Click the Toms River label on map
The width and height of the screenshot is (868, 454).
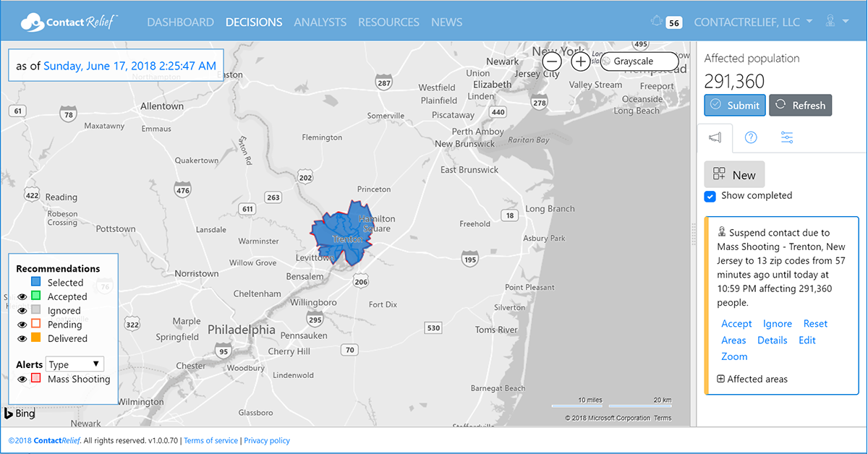tap(496, 330)
